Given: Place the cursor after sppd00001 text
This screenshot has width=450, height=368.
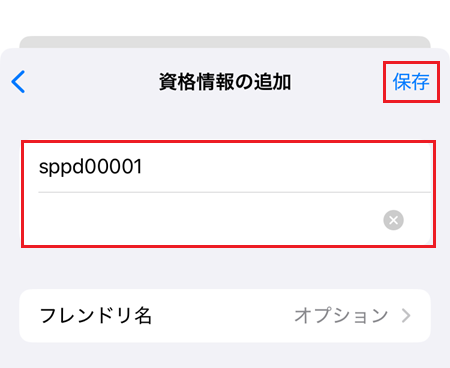Looking at the screenshot, I should point(144,167).
